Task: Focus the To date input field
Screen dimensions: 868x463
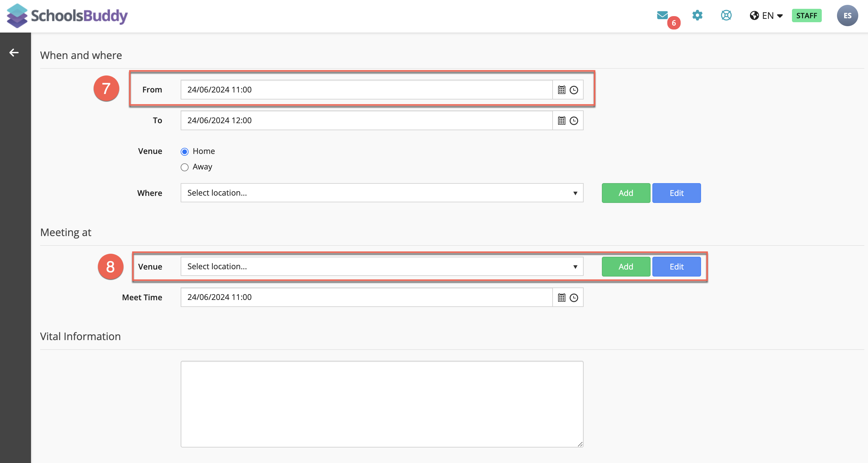Action: tap(366, 120)
